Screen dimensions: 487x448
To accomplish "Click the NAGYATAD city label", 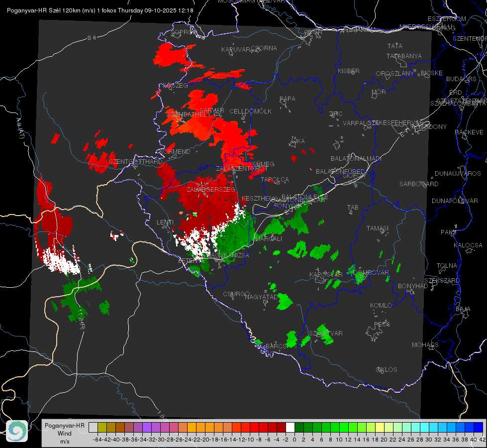I will [261, 297].
